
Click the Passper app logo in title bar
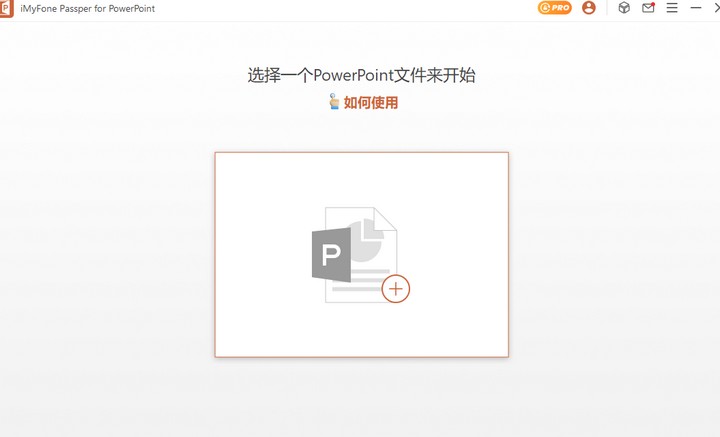[7, 8]
